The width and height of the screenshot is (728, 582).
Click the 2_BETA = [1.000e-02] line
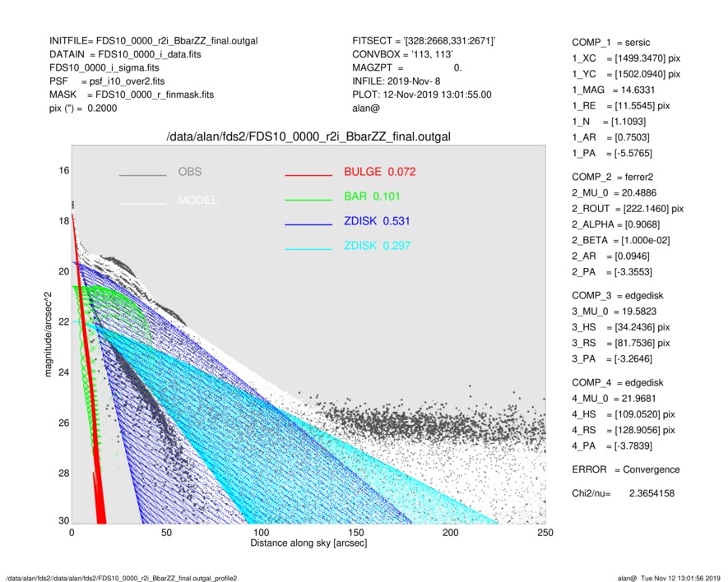[x=621, y=240]
